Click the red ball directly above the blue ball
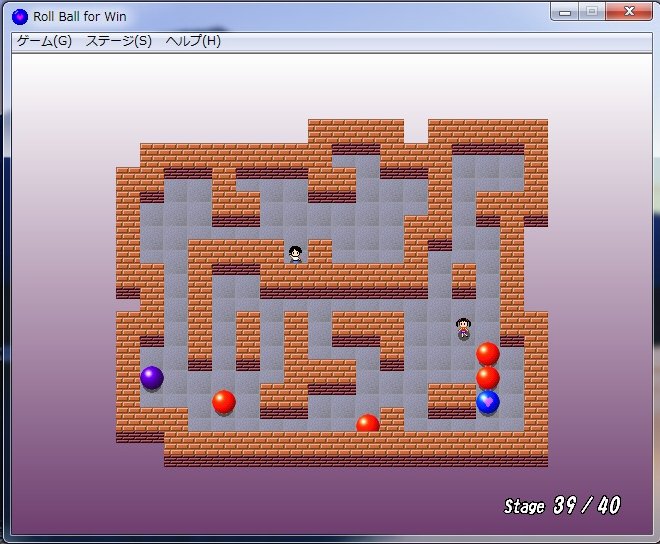Image resolution: width=660 pixels, height=544 pixels. tap(488, 378)
